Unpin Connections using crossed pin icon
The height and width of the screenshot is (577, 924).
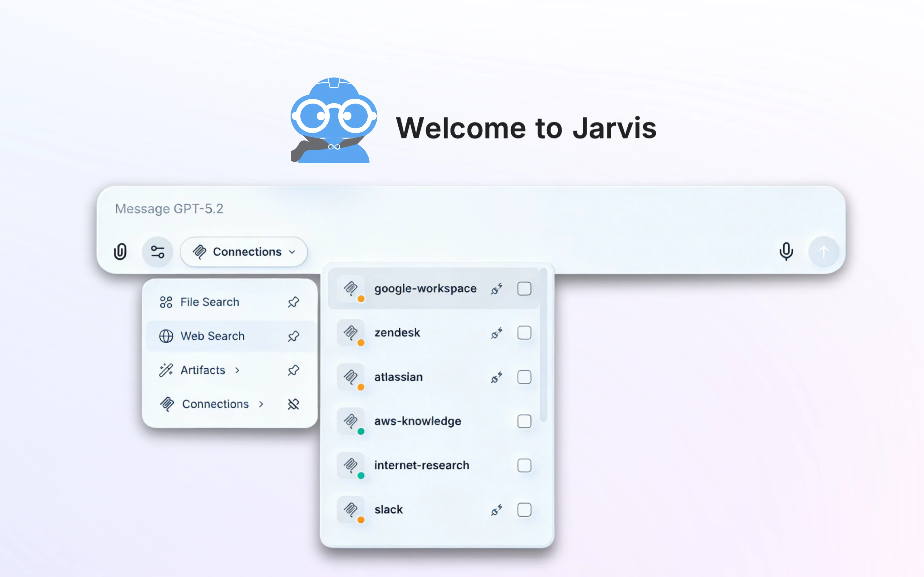point(293,404)
